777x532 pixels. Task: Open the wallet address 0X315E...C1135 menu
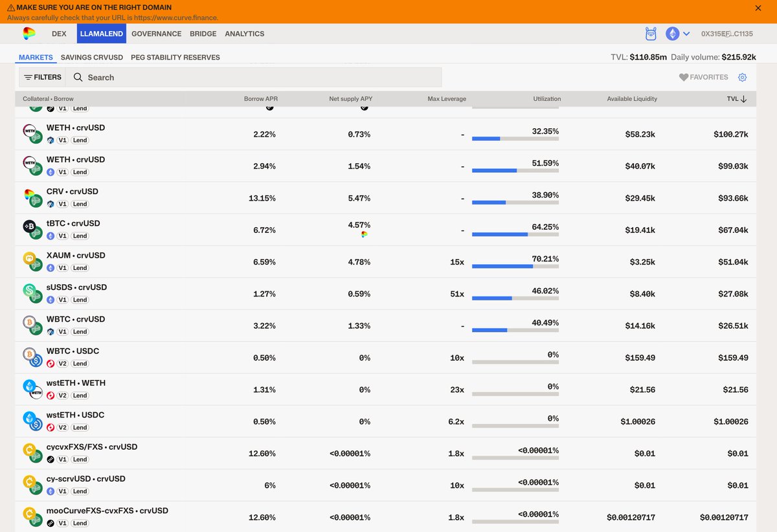727,34
